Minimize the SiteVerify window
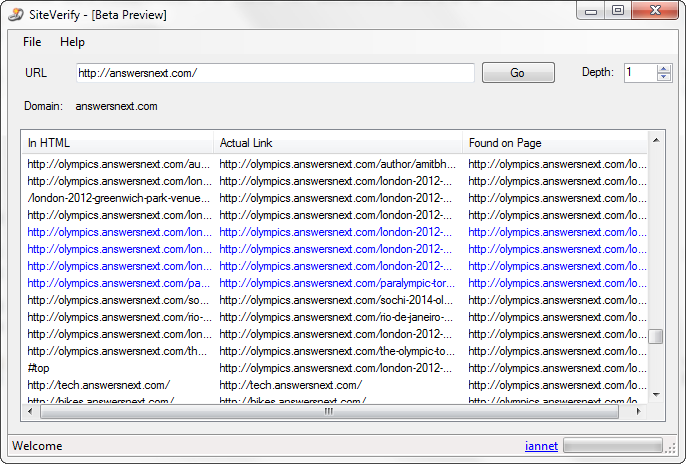The height and width of the screenshot is (464, 686). point(591,11)
